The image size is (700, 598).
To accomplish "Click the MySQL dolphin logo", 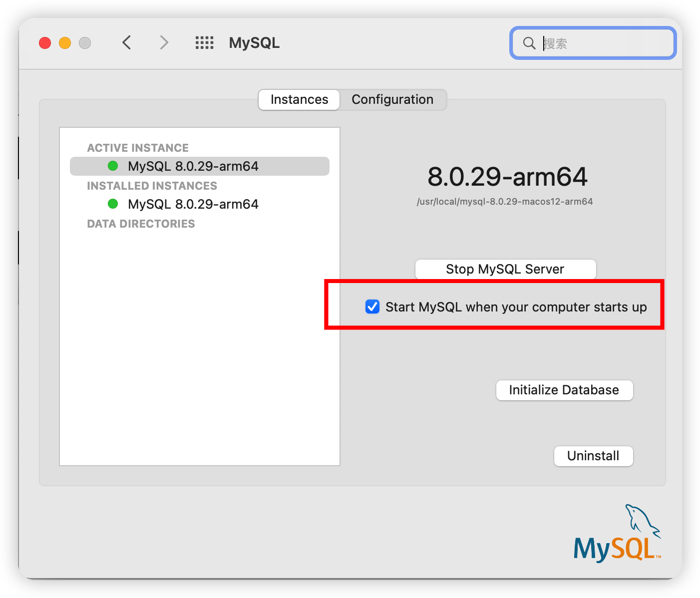I will pyautogui.click(x=618, y=533).
